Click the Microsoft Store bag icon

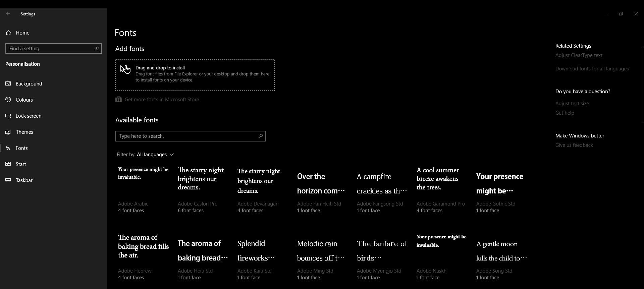[x=118, y=99]
